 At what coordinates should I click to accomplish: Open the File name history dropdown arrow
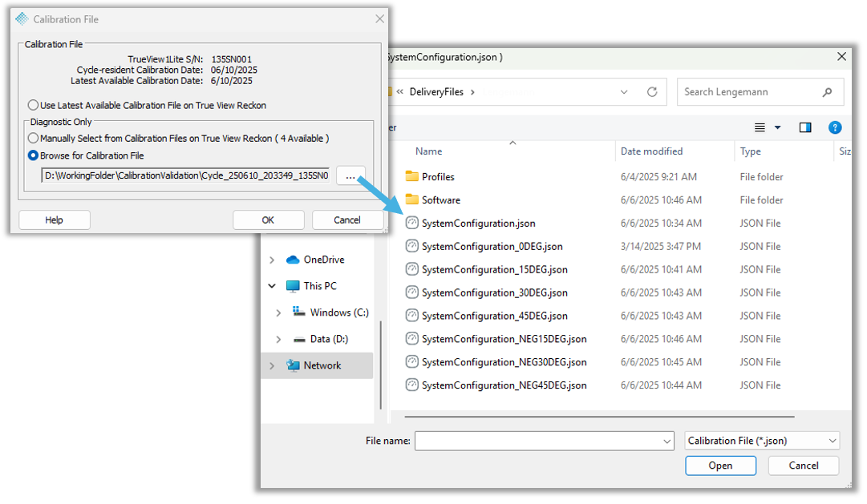[666, 441]
